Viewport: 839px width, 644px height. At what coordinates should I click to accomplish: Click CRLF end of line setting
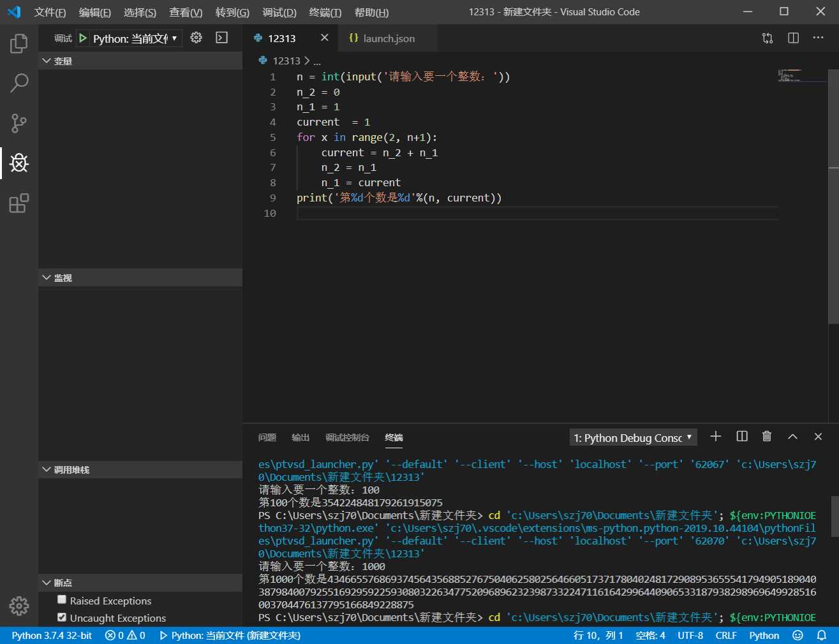click(x=726, y=636)
